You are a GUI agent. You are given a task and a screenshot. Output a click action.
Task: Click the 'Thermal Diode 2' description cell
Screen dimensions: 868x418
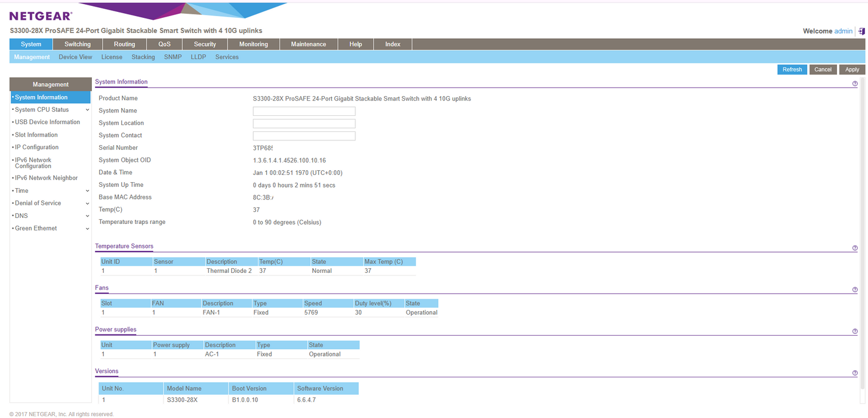pyautogui.click(x=229, y=271)
